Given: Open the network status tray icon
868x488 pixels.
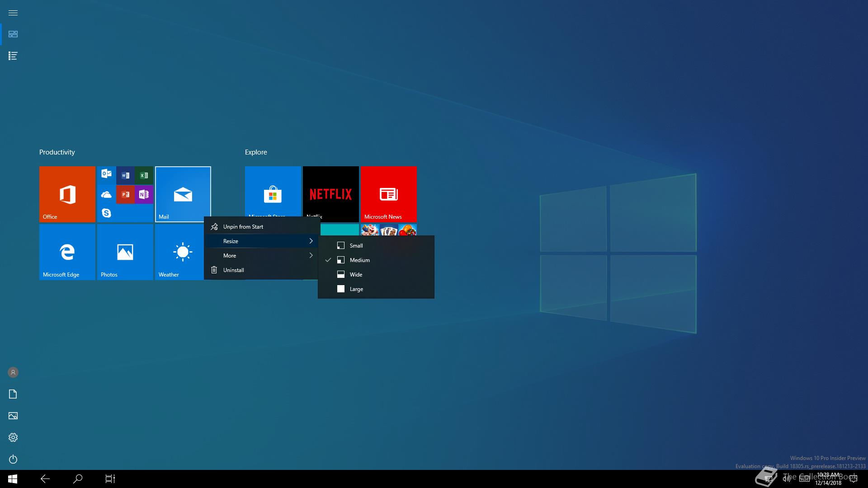Looking at the screenshot, I should (768, 479).
